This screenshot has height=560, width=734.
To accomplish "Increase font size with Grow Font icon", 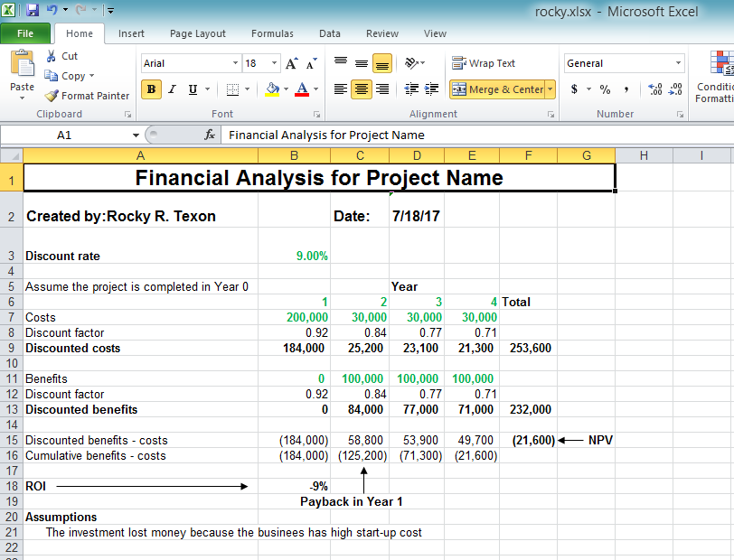I will click(292, 63).
